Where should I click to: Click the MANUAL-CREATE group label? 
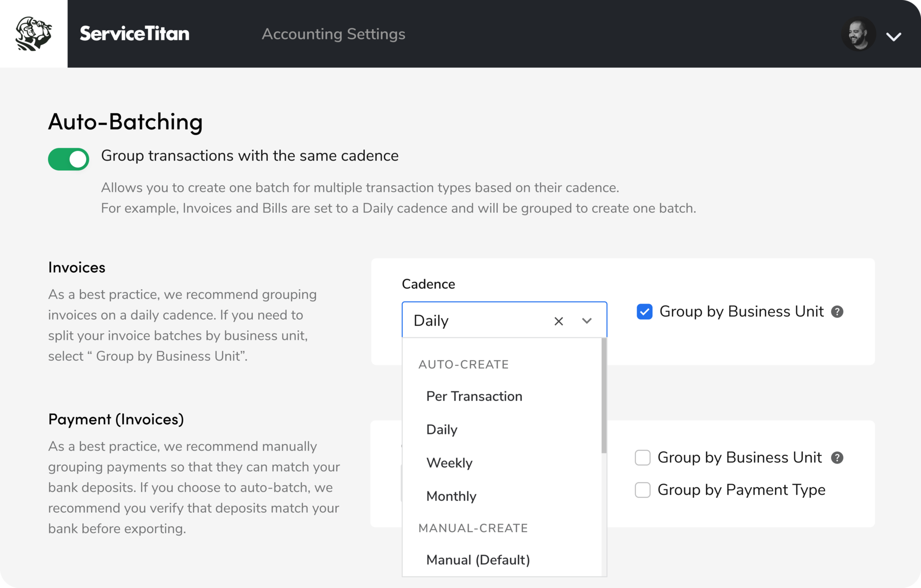(473, 528)
